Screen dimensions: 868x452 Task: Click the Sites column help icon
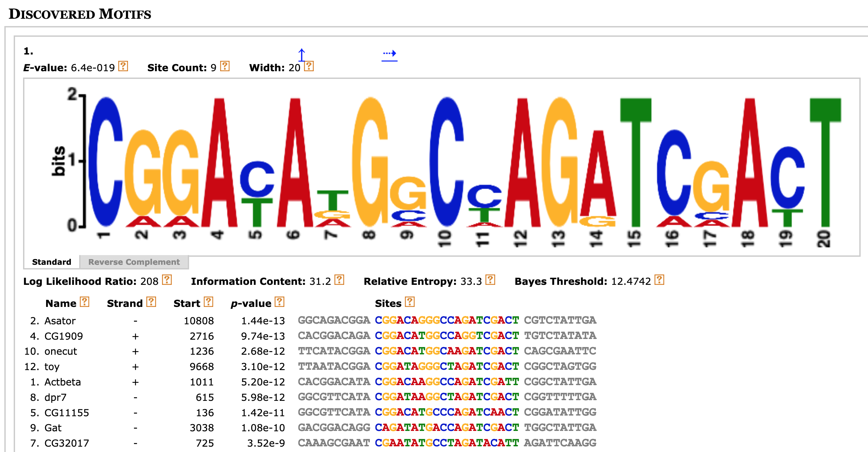coord(410,302)
